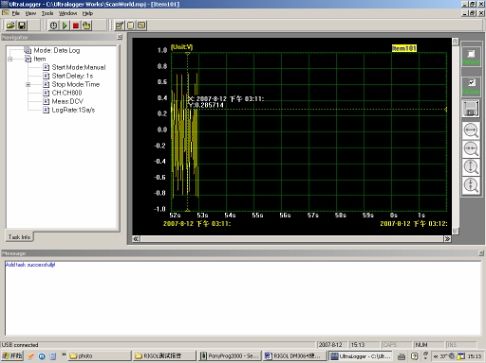Open the RIGOL test report taskbar folder

(x=164, y=356)
